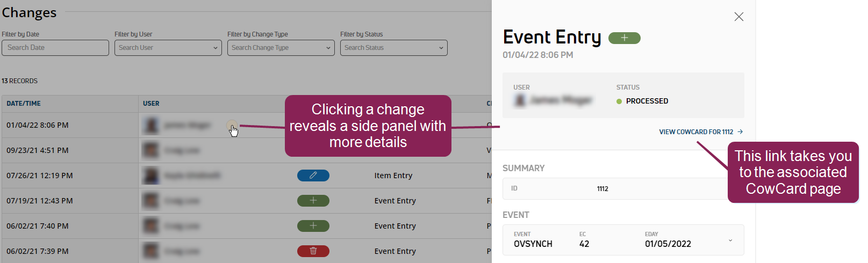
Task: Sort by the USER column header
Action: point(151,104)
